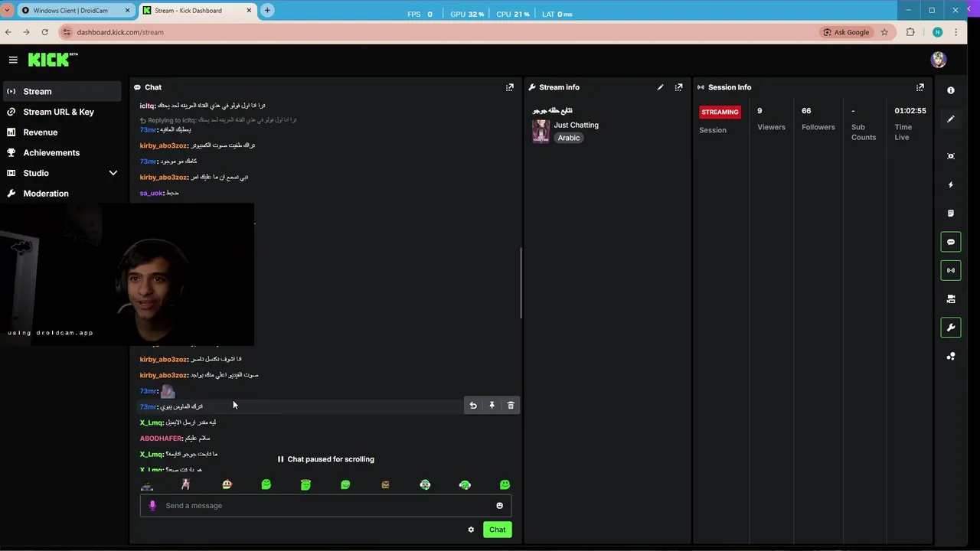Click the username icltq at chat top
Image resolution: width=980 pixels, height=551 pixels.
click(147, 106)
